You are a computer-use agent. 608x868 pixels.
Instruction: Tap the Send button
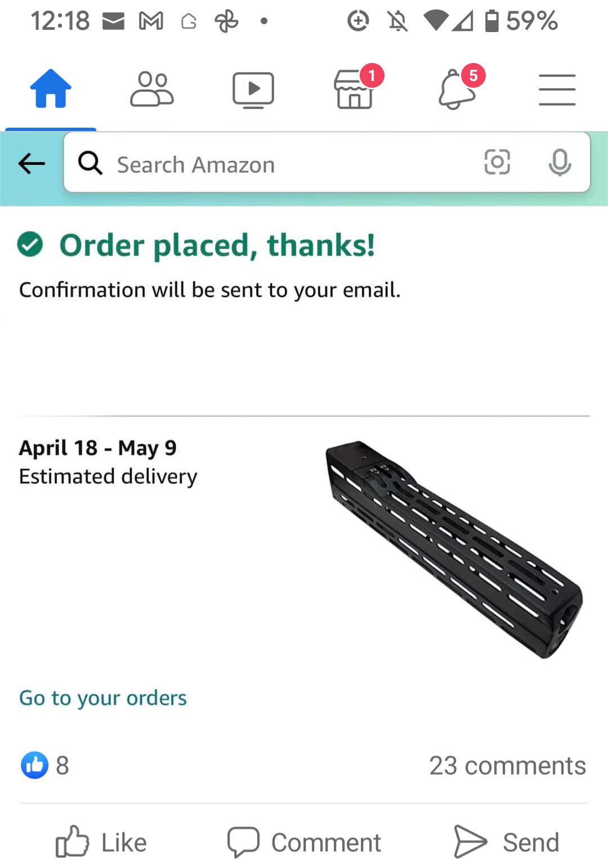pyautogui.click(x=507, y=842)
